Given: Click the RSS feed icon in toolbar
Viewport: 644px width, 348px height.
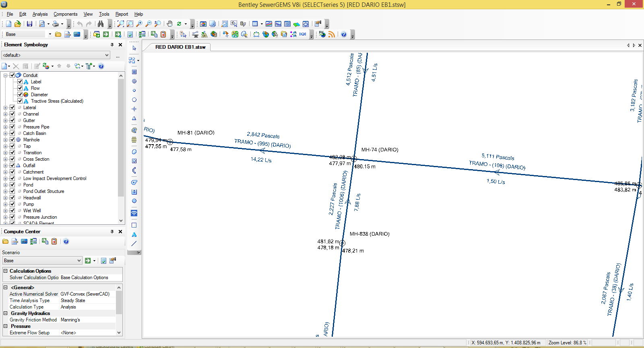Looking at the screenshot, I should click(x=332, y=35).
